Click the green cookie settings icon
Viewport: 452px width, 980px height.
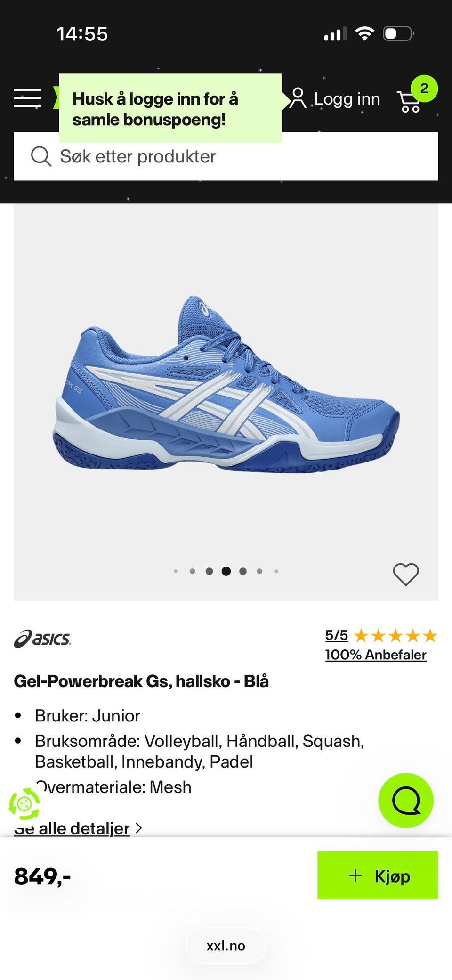pos(24,804)
